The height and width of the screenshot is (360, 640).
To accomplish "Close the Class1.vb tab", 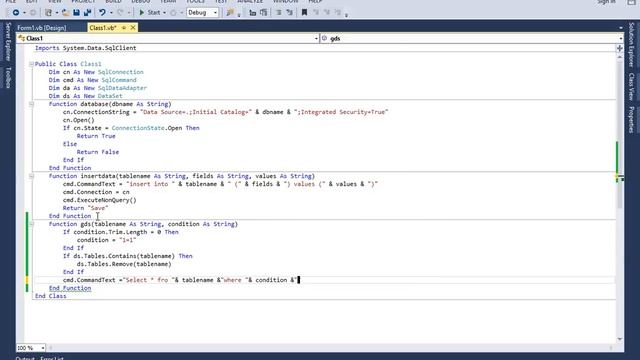I will tap(133, 28).
